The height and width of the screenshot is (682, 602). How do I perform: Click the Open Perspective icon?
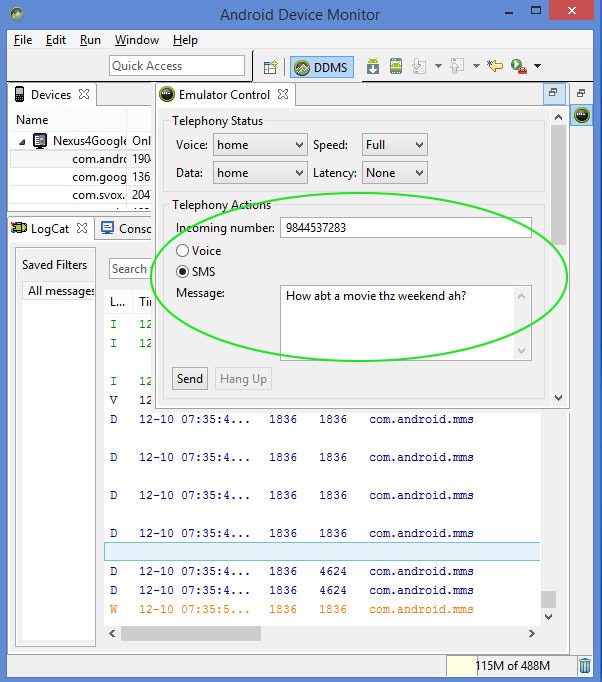[x=270, y=67]
